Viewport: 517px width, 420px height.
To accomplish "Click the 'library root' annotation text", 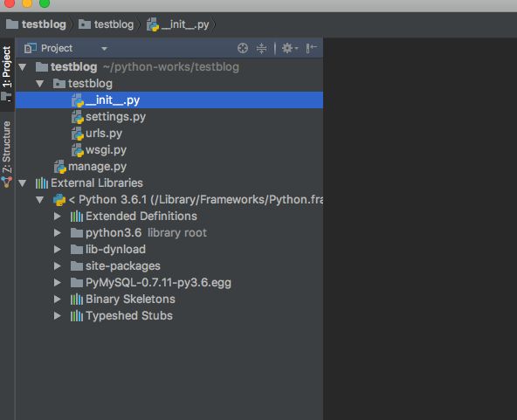I will 177,233.
